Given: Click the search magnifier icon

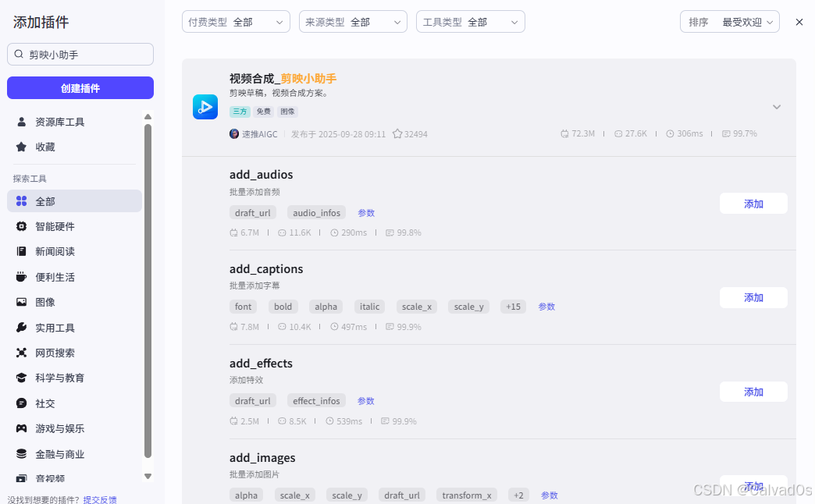Looking at the screenshot, I should tap(19, 54).
